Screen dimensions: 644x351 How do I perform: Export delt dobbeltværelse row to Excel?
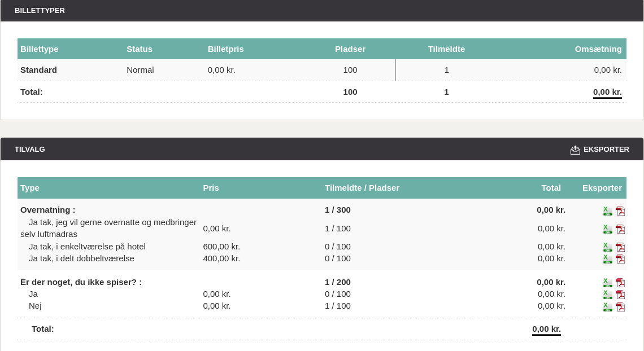pyautogui.click(x=607, y=259)
